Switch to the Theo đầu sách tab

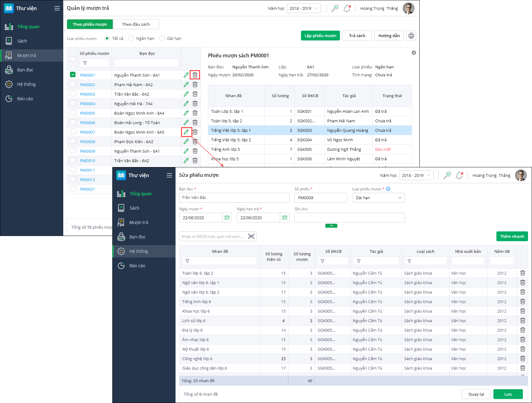coord(136,24)
